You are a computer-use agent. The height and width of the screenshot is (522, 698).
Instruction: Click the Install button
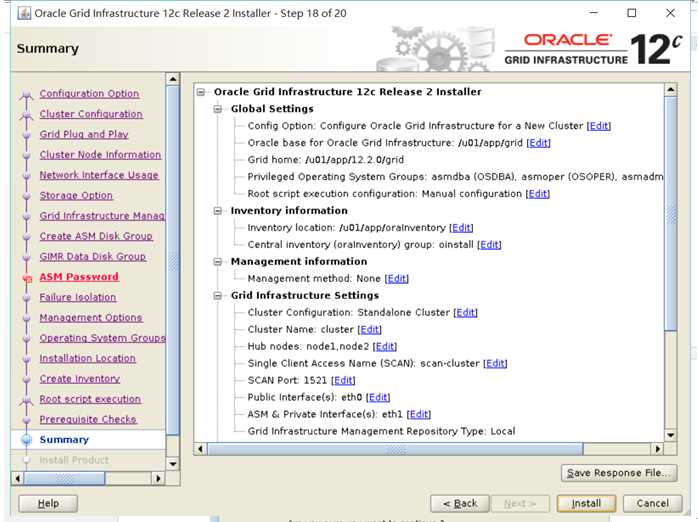[x=586, y=503]
